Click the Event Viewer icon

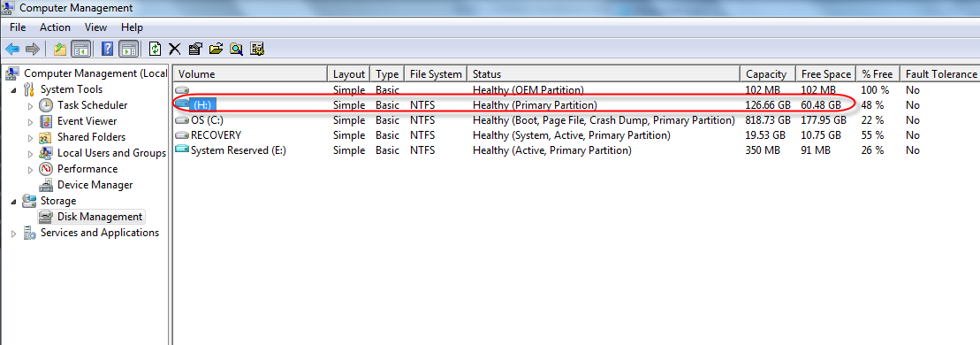[46, 121]
